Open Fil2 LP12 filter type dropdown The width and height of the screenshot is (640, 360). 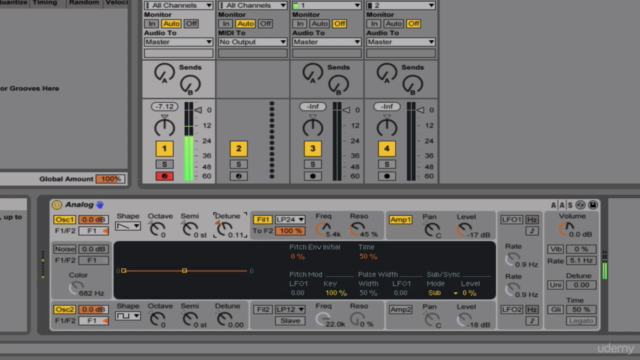tap(290, 309)
